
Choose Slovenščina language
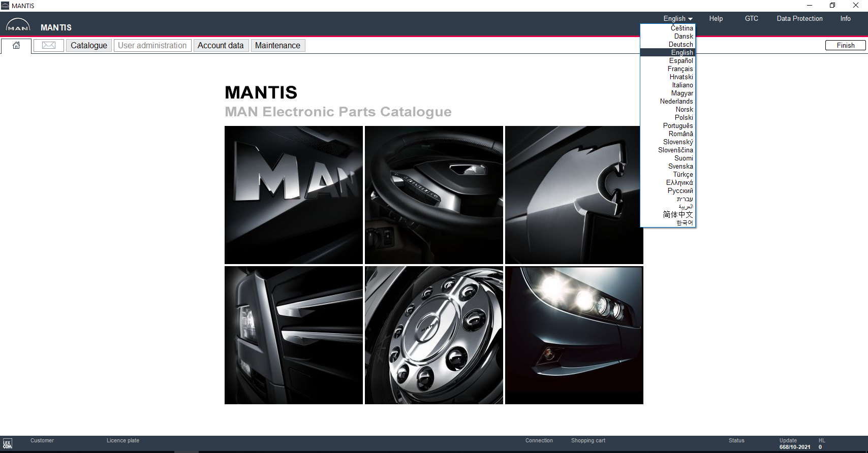click(668, 150)
